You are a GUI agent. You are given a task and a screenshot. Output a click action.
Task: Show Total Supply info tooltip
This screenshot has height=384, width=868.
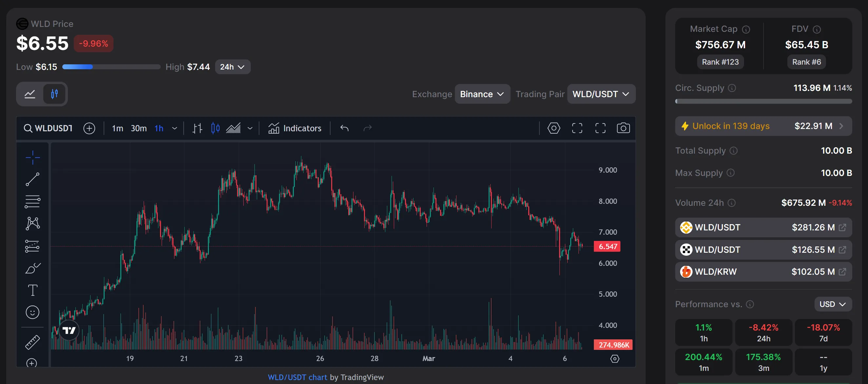coord(734,151)
